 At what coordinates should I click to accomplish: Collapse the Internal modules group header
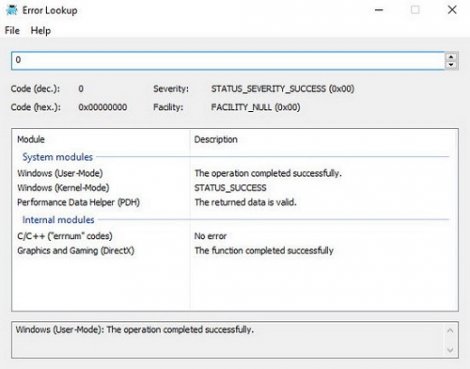[x=58, y=220]
